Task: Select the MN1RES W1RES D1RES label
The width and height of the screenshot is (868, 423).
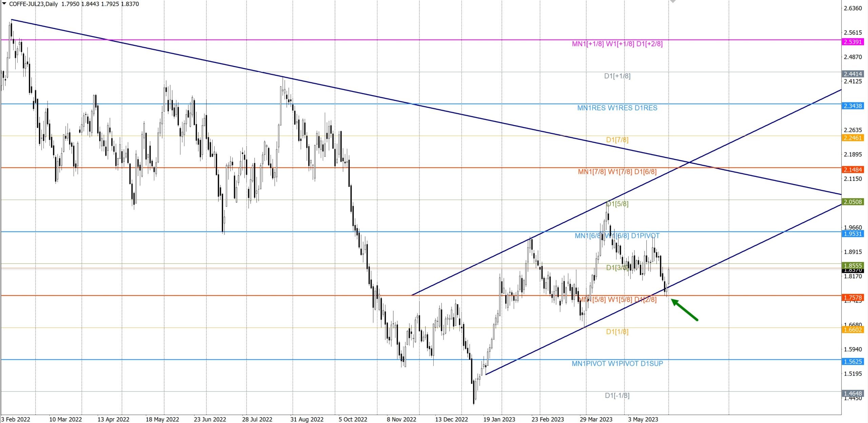Action: click(x=617, y=108)
